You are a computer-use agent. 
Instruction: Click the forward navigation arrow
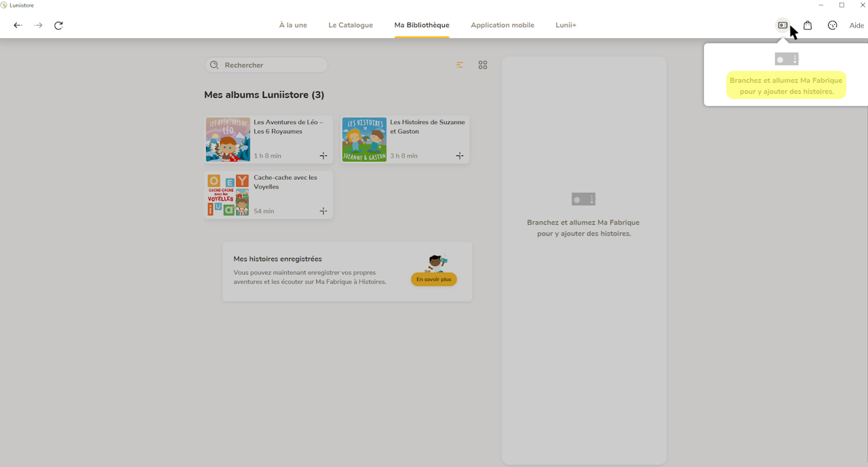(x=39, y=25)
